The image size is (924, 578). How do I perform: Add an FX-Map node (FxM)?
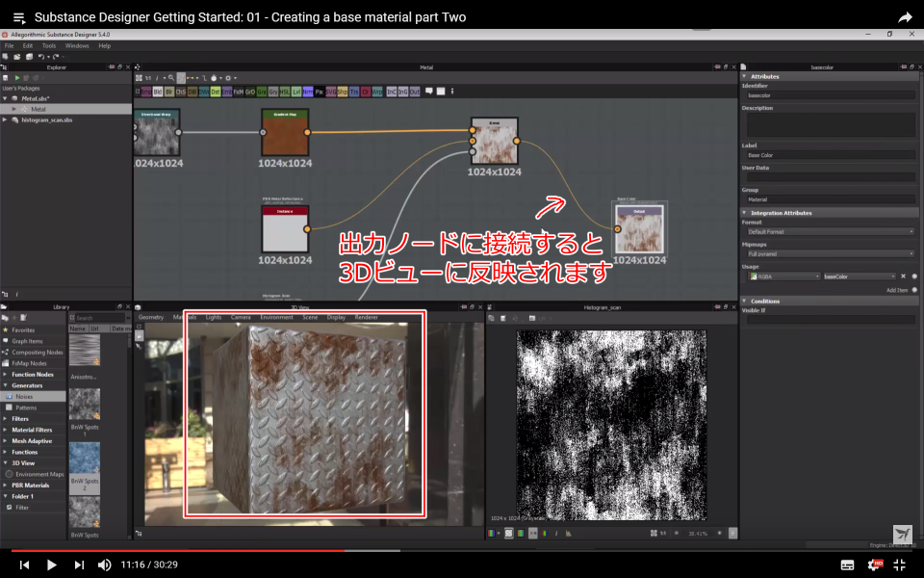(238, 92)
